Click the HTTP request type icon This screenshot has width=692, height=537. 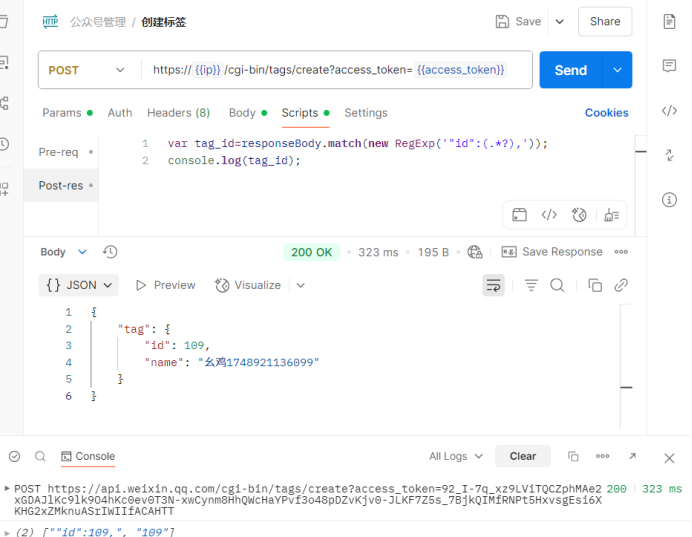pos(50,21)
